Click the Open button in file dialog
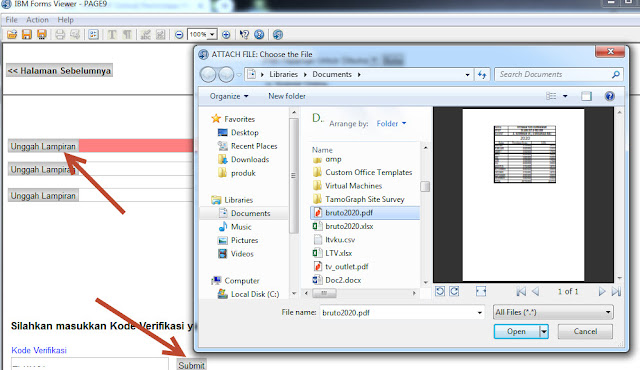The image size is (640, 370). pos(516,331)
